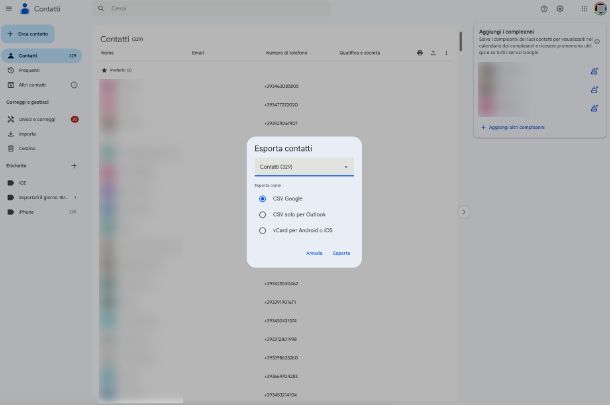
Task: Open the hamburger main menu
Action: [9, 8]
